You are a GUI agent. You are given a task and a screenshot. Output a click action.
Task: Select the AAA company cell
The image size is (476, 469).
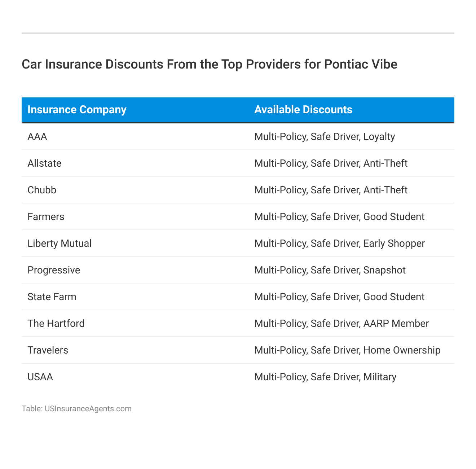coord(37,137)
